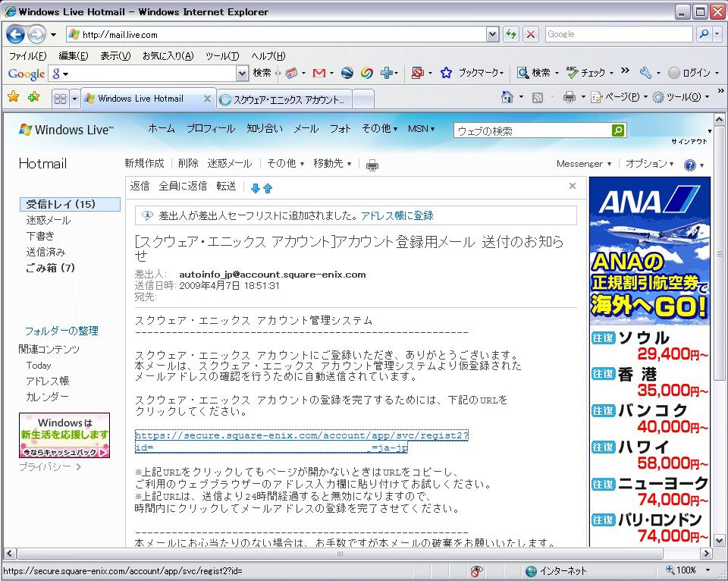Open Favorites Center with the yellow star
This screenshot has height=581, width=728.
tap(14, 96)
